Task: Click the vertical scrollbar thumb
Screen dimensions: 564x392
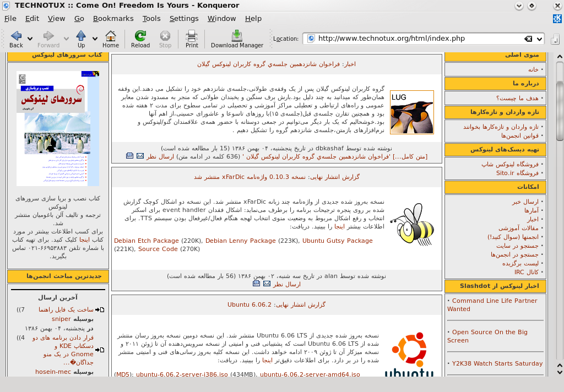Action: click(x=560, y=111)
